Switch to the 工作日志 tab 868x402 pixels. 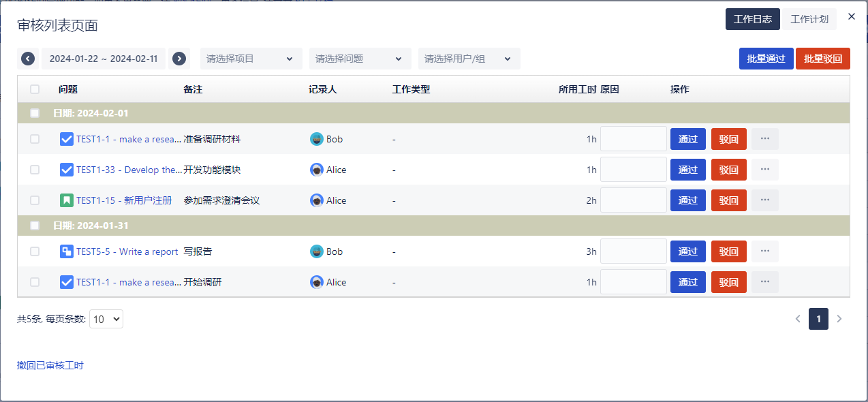(752, 19)
